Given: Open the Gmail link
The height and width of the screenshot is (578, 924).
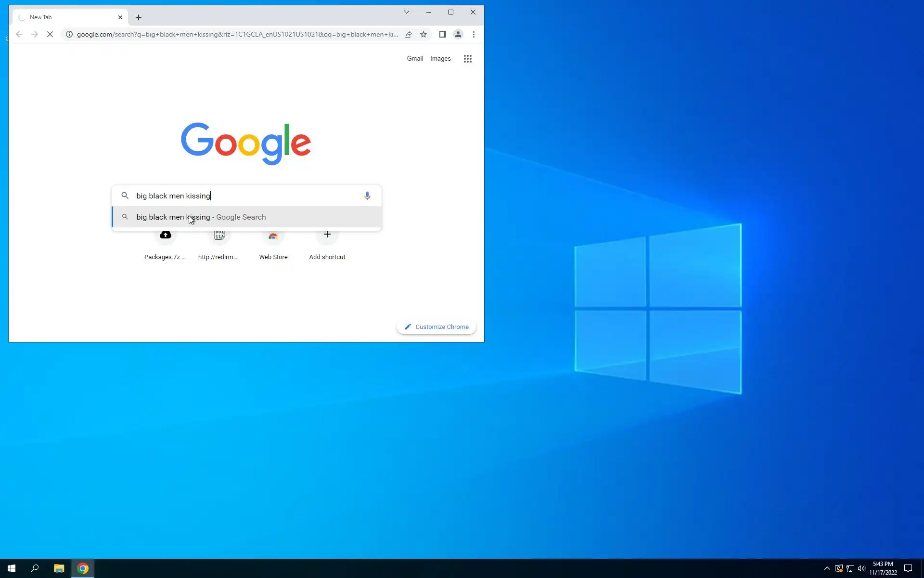Looking at the screenshot, I should coord(415,59).
